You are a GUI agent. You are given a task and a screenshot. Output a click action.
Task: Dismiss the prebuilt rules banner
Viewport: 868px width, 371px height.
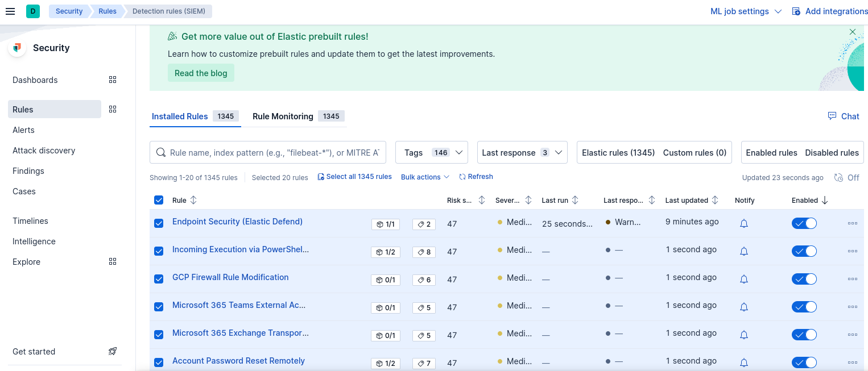click(852, 32)
